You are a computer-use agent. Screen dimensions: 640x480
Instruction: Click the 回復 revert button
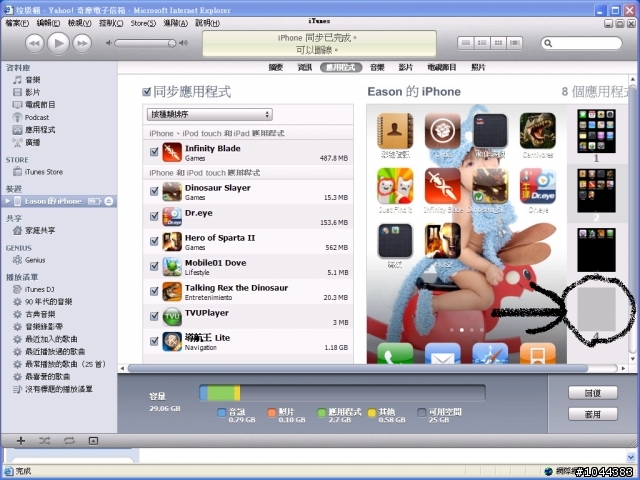click(593, 393)
